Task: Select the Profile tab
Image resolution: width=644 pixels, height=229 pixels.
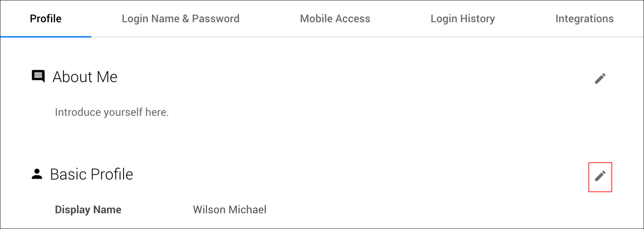Action: coord(46,18)
